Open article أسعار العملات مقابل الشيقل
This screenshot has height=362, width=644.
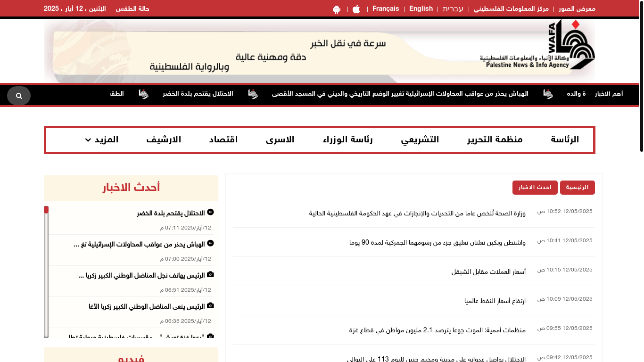(488, 271)
